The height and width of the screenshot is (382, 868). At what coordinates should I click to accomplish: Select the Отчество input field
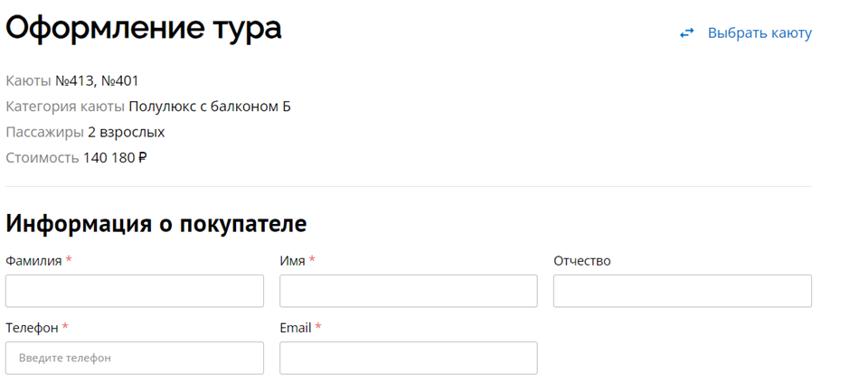pos(683,291)
